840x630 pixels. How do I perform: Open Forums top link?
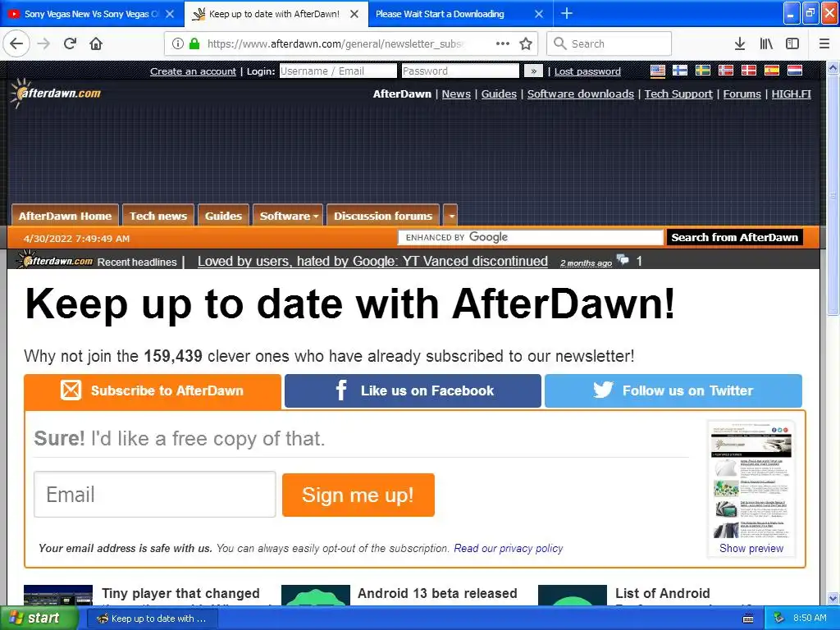point(742,94)
